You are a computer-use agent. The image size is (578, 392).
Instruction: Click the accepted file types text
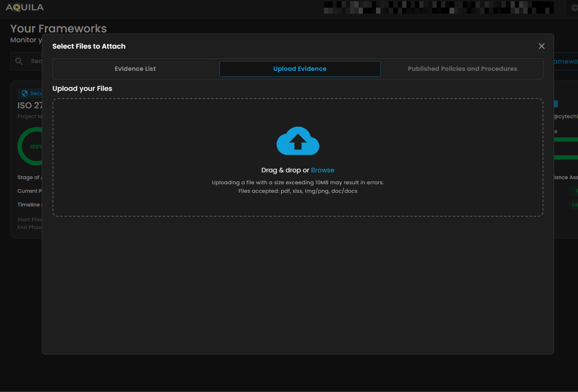(298, 191)
